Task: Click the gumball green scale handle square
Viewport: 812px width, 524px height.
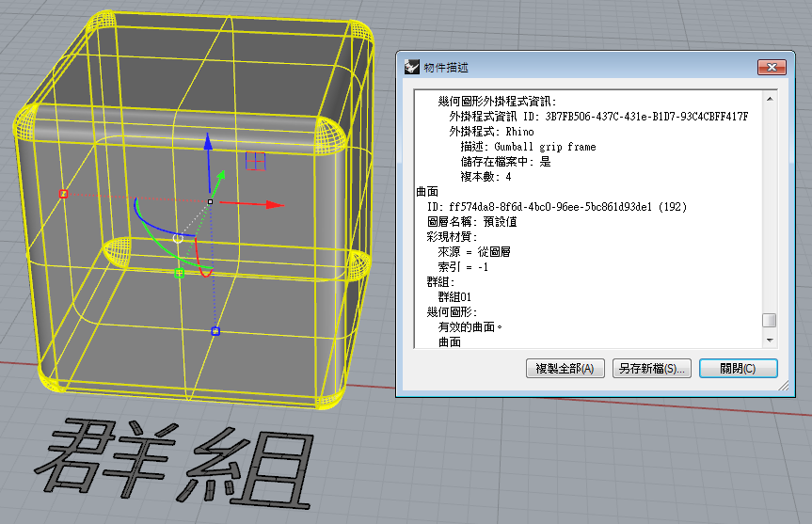Action: [179, 273]
